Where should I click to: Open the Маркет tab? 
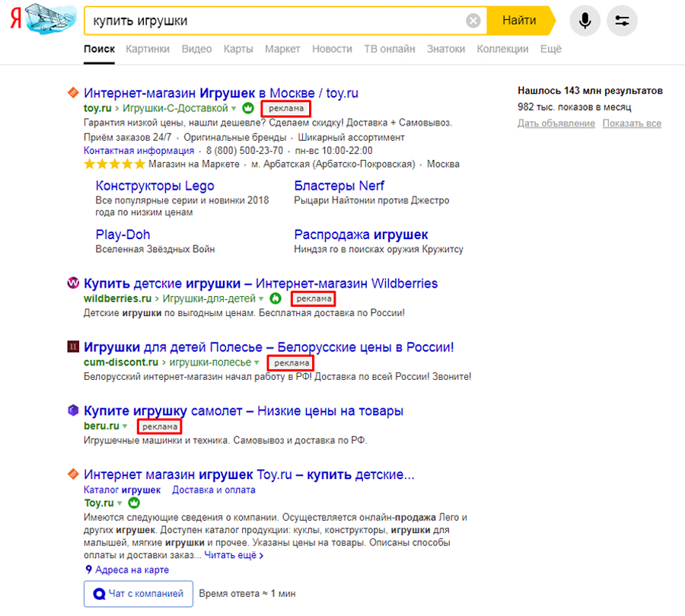click(282, 49)
